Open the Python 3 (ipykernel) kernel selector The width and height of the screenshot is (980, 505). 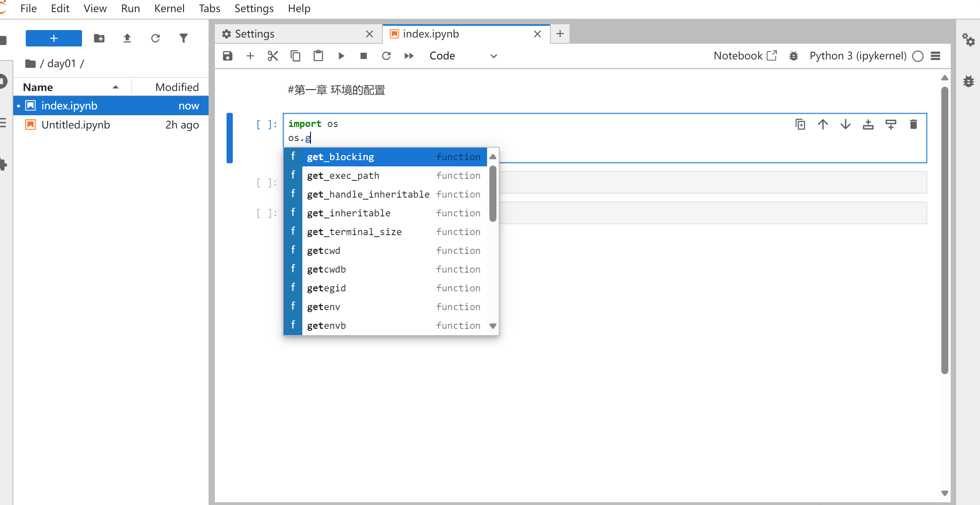[x=857, y=55]
